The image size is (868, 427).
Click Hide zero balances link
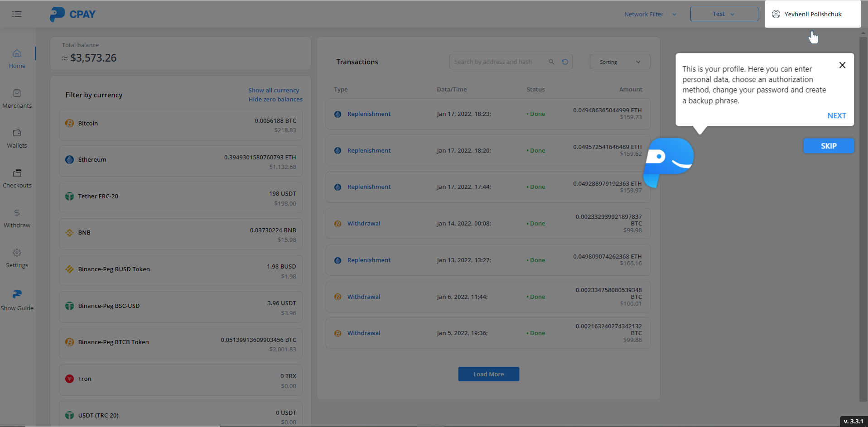pyautogui.click(x=275, y=100)
